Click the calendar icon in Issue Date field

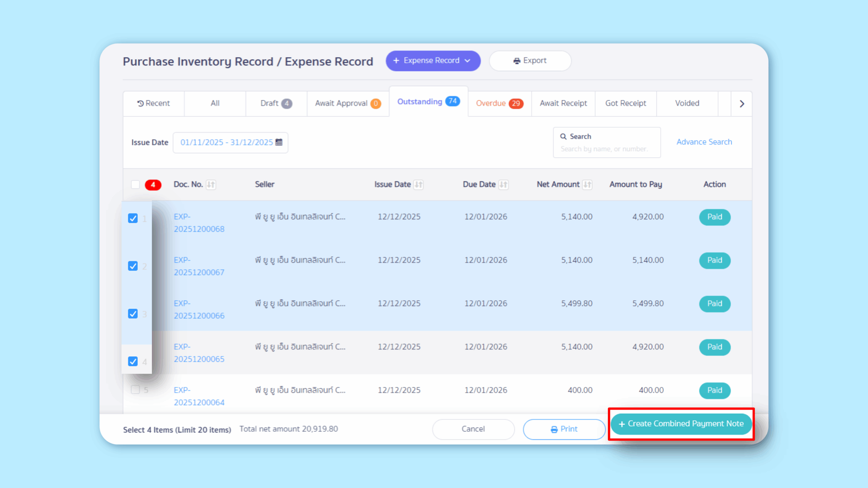click(279, 142)
